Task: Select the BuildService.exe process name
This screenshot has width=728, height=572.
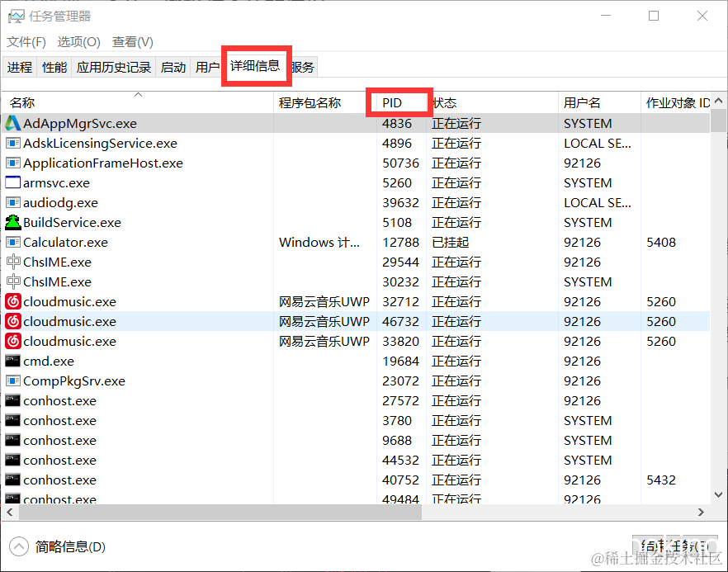Action: click(72, 222)
